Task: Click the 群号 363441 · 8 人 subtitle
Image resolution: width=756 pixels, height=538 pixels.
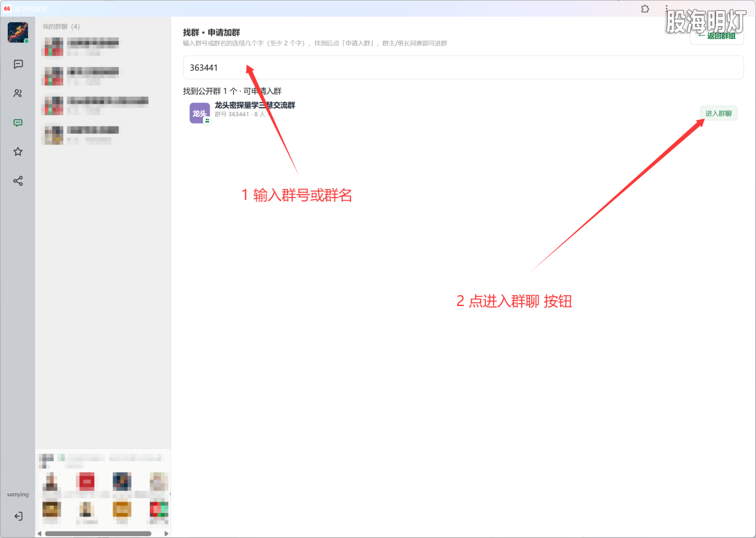Action: coord(240,114)
